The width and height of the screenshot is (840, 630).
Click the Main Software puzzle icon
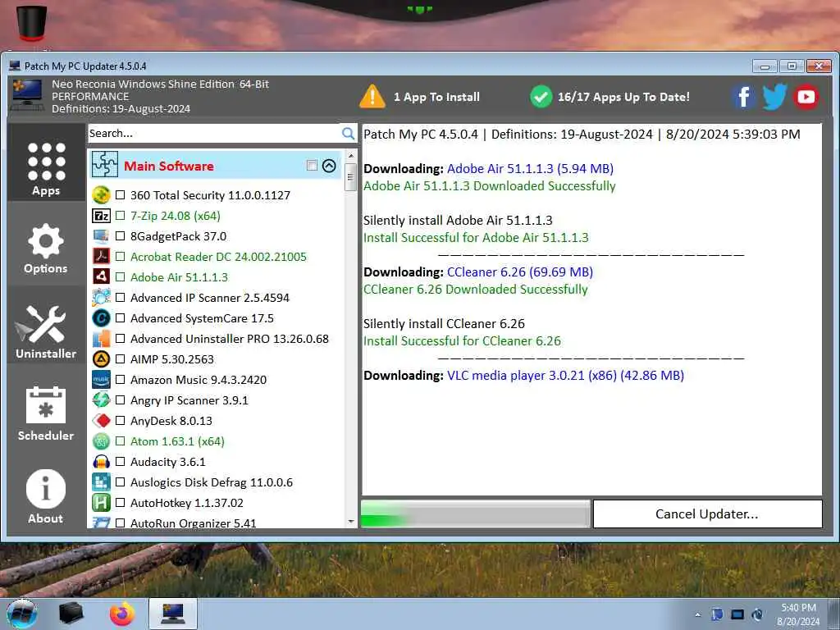pos(104,164)
